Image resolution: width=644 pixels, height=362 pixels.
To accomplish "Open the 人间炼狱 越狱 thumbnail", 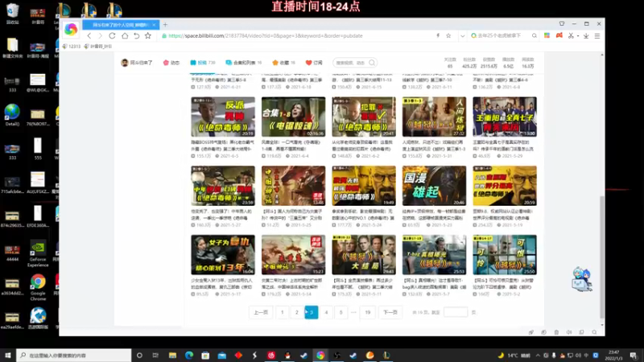I will pos(434,117).
